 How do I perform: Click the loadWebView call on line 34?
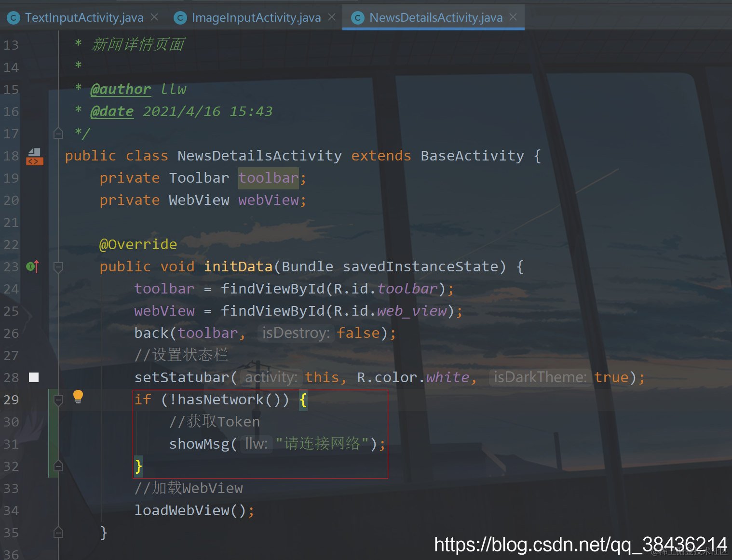click(182, 510)
